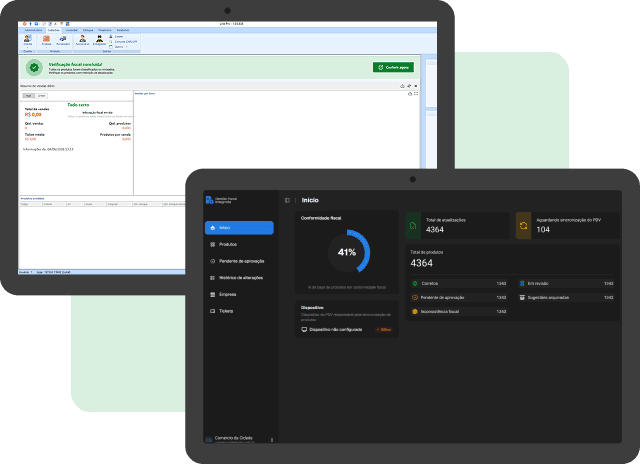
Task: Switch to the Estoque ribbon tab
Action: pyautogui.click(x=88, y=30)
